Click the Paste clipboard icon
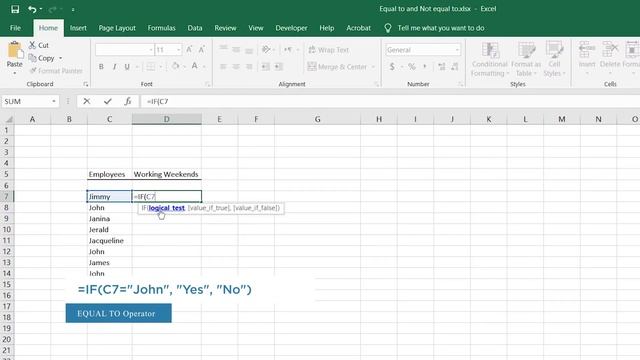This screenshot has width=640, height=360. 15,50
